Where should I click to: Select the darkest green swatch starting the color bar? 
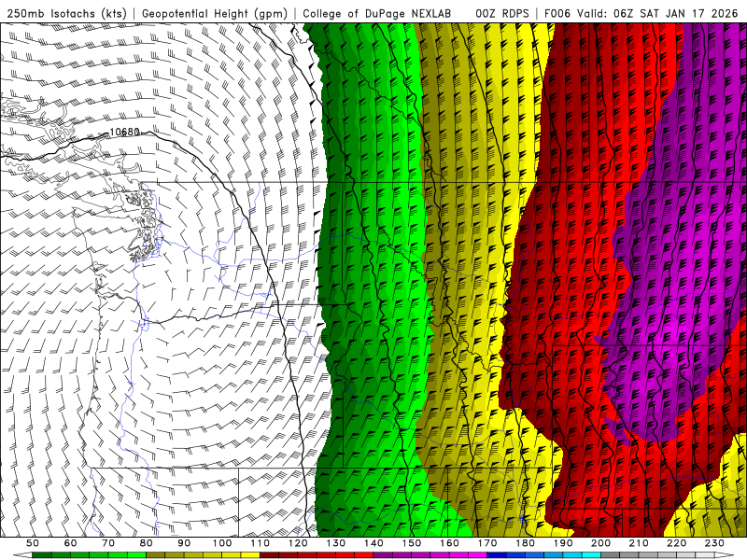pos(42,555)
